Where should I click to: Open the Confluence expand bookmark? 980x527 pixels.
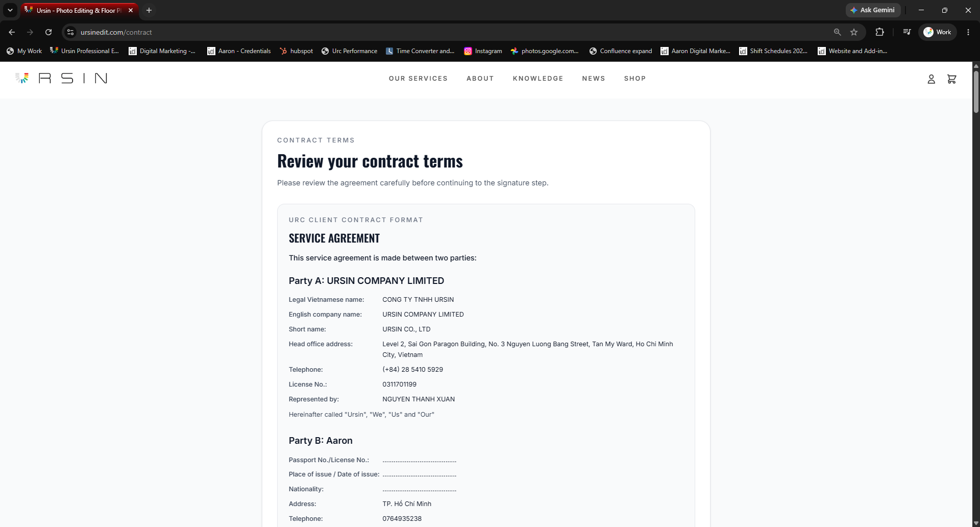click(621, 51)
